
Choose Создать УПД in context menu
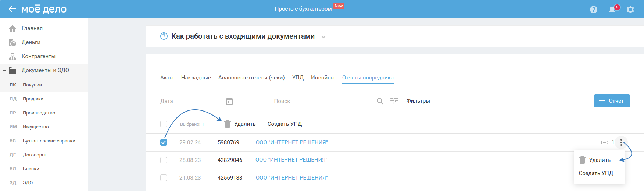click(596, 173)
